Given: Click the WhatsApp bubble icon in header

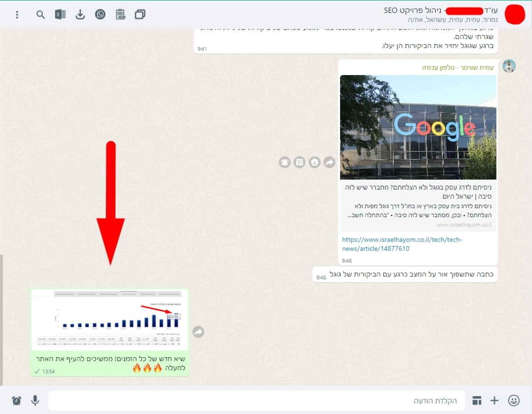Looking at the screenshot, I should (x=100, y=14).
